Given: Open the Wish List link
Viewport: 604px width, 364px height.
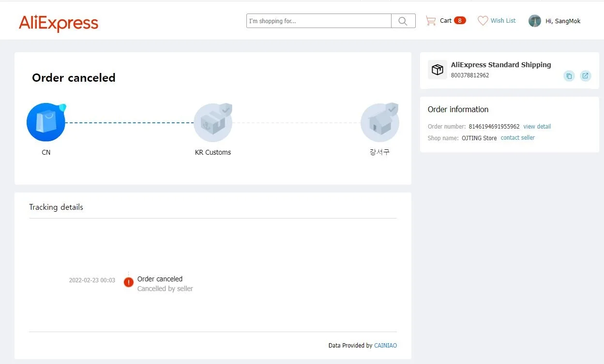Looking at the screenshot, I should [503, 21].
